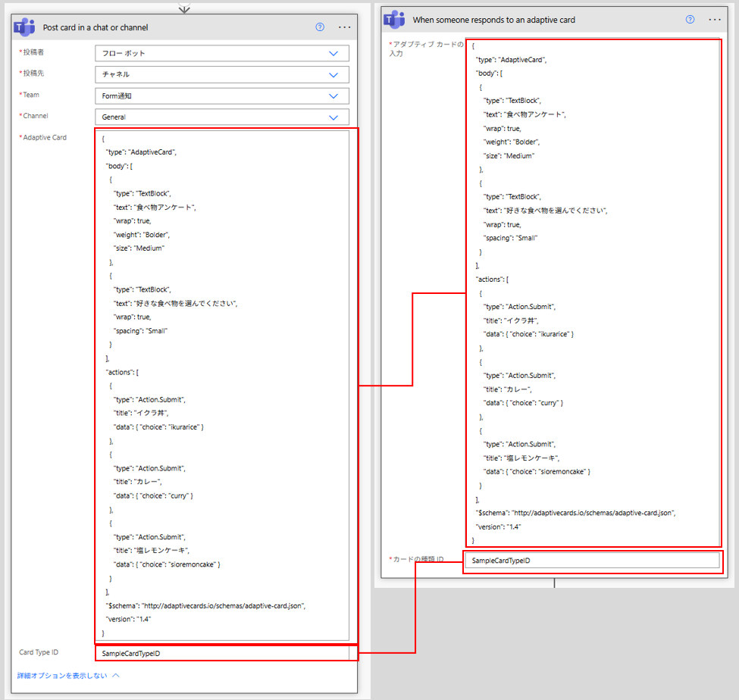739x700 pixels.
Task: Click the アダプティブ カードの入力 label
Action: (425, 48)
